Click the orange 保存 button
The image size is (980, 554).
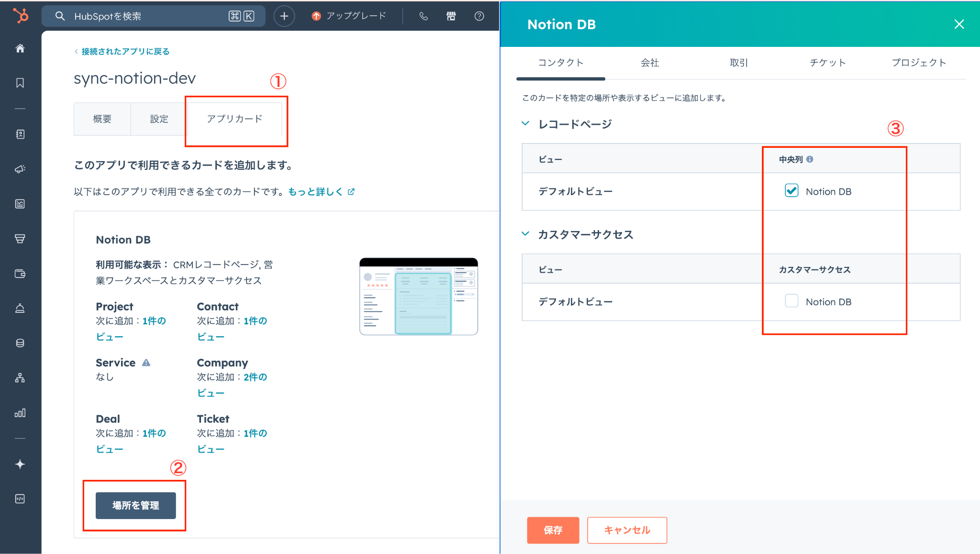(553, 530)
